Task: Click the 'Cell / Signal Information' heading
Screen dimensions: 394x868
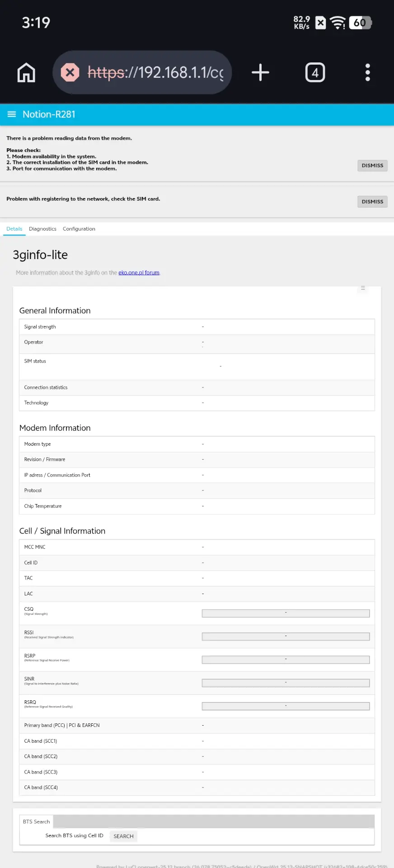Action: click(x=62, y=531)
